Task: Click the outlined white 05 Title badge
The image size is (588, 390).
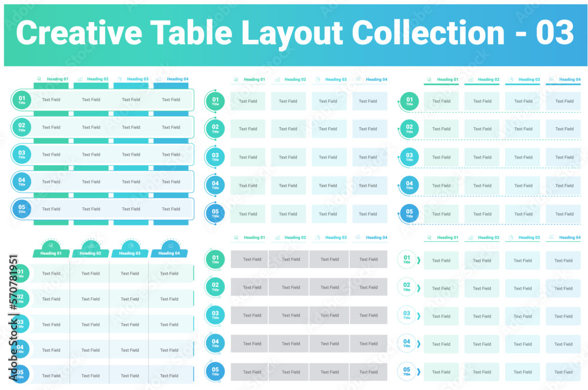Action: tap(406, 371)
